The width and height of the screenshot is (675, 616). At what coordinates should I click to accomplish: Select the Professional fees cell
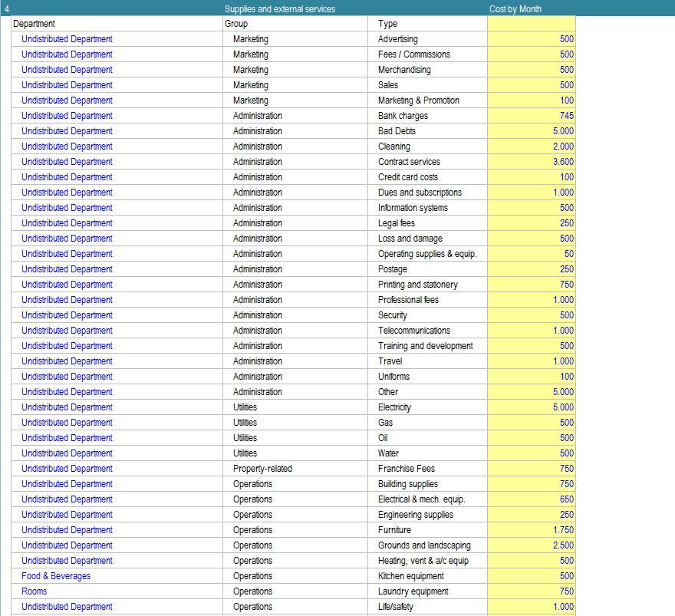(427, 300)
